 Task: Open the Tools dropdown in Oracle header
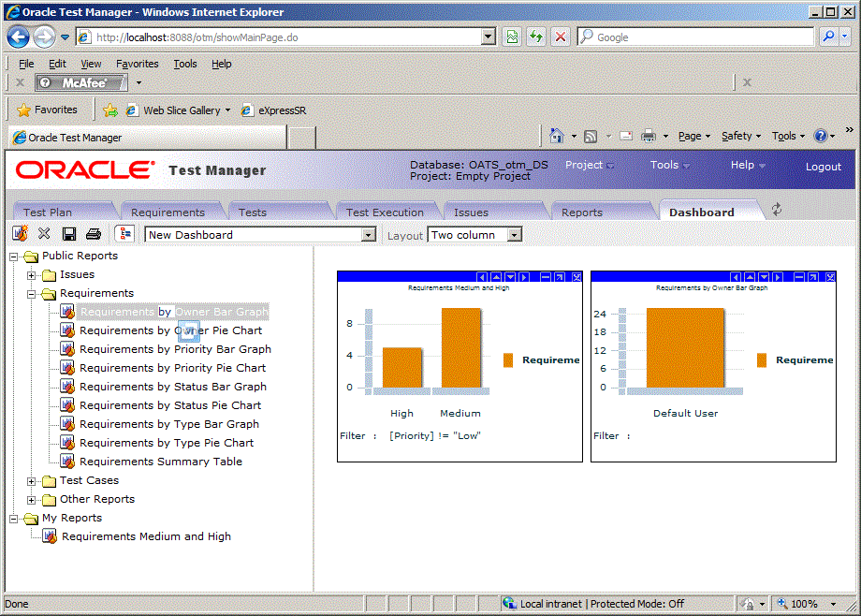click(669, 165)
